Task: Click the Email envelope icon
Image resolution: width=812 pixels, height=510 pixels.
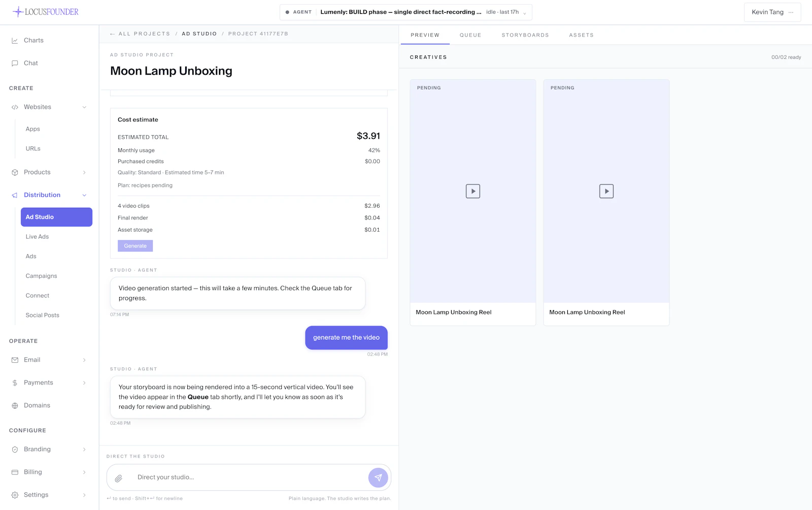Action: pos(15,360)
